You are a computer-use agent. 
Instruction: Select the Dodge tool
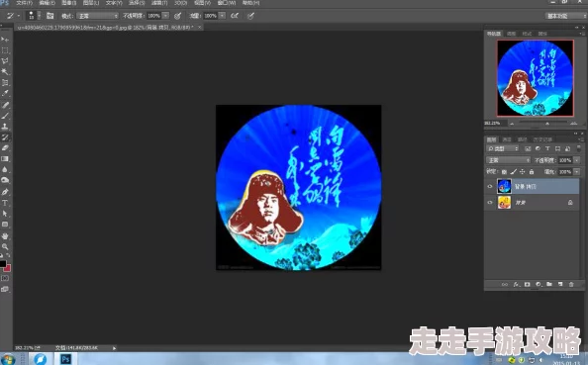click(x=5, y=181)
